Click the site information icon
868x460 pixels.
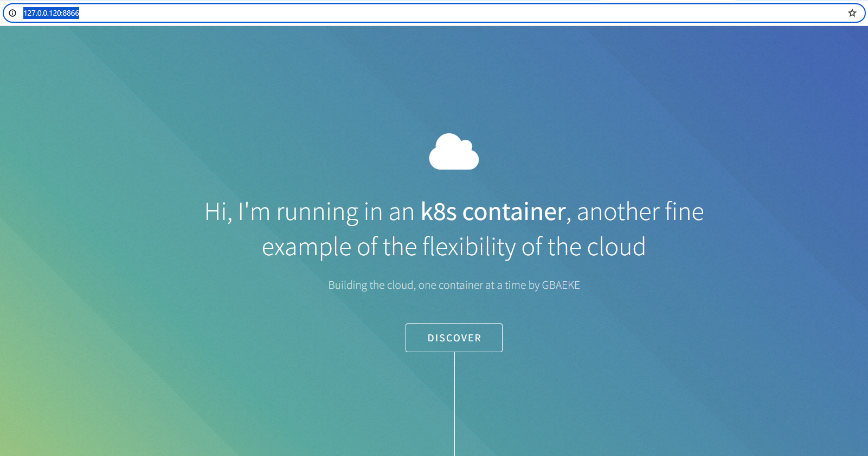[12, 13]
